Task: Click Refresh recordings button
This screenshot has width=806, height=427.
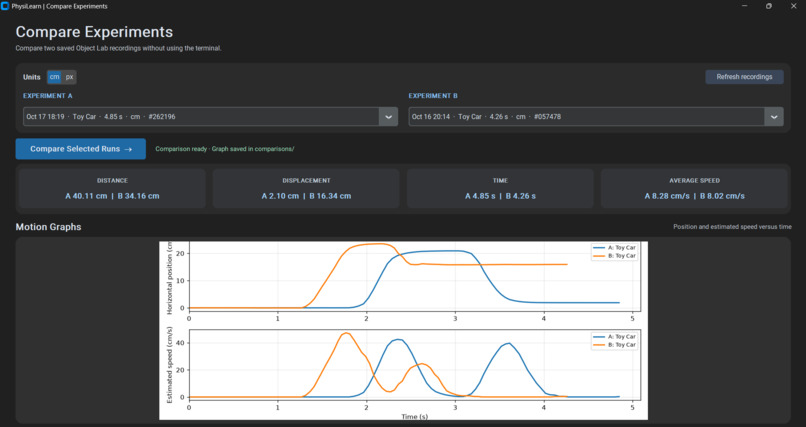Action: click(744, 77)
